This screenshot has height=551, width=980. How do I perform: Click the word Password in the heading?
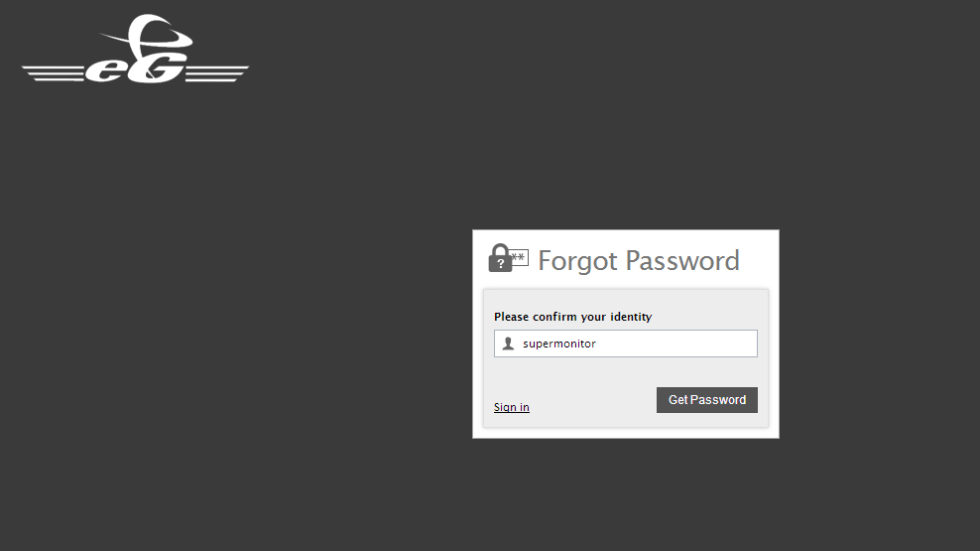[x=682, y=260]
